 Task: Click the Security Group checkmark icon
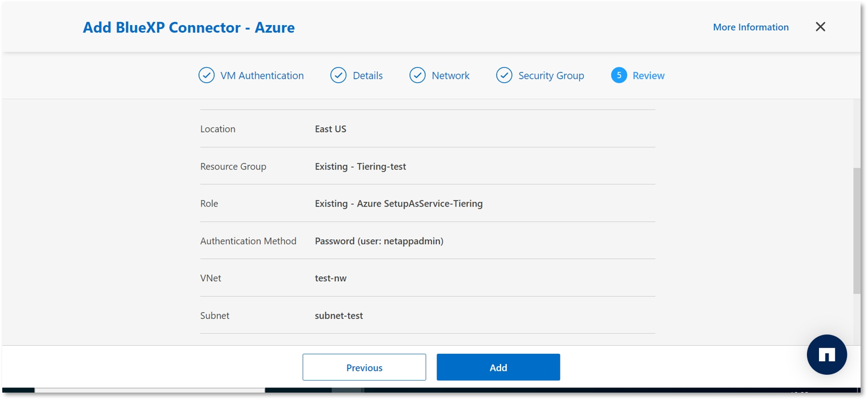point(504,75)
